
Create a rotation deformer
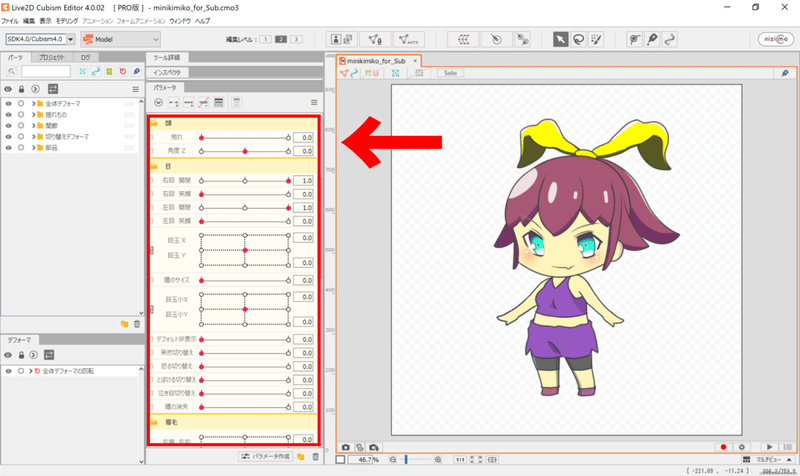point(496,39)
